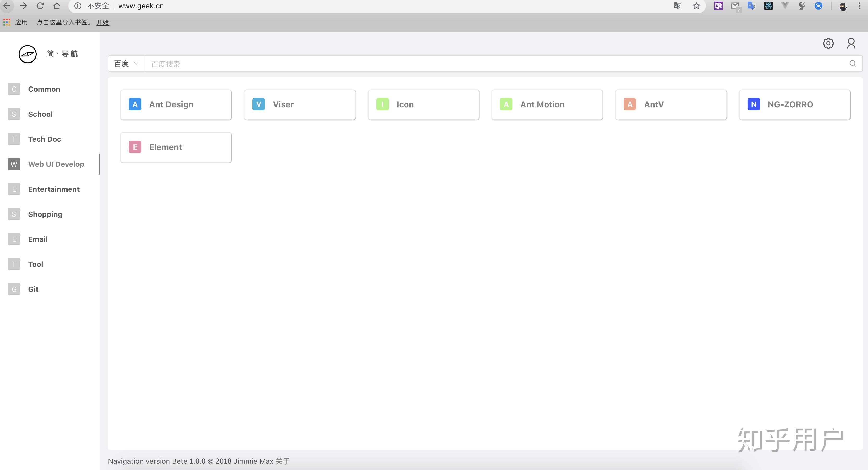Open the Element card

[176, 147]
